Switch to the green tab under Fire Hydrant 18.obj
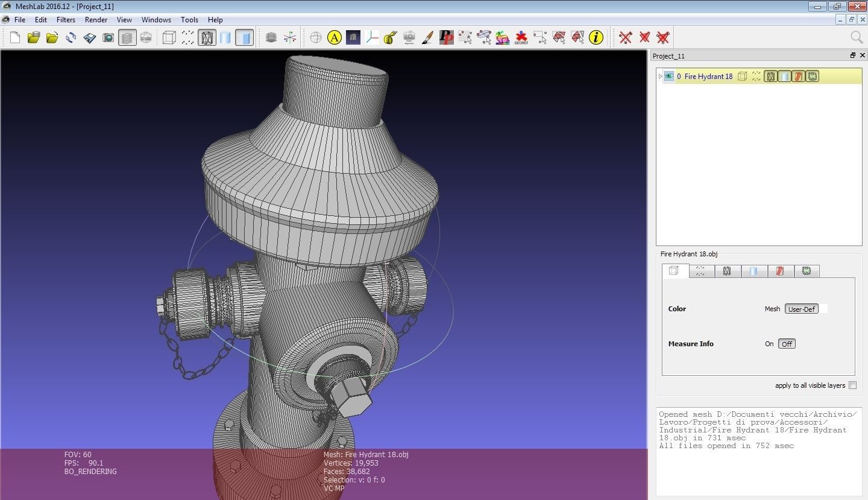The image size is (868, 500). click(807, 271)
